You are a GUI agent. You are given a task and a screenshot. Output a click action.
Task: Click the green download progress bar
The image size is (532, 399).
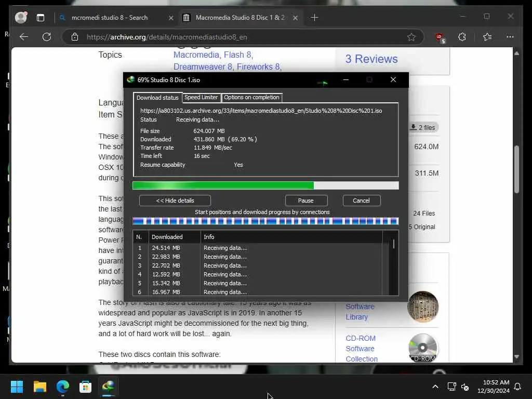tap(265, 185)
